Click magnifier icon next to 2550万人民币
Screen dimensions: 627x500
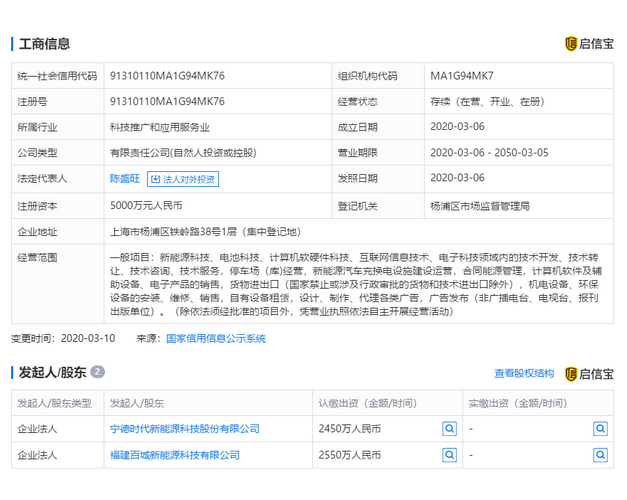tap(449, 455)
